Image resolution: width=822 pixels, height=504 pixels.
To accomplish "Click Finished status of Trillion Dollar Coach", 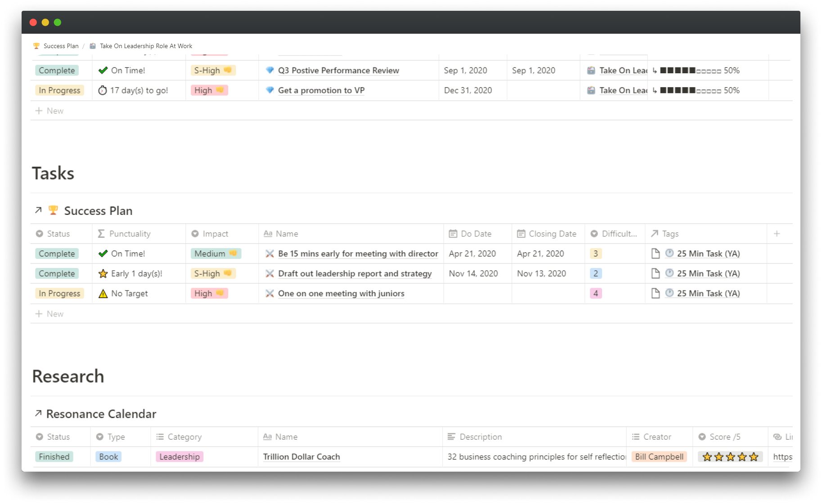I will pyautogui.click(x=54, y=457).
